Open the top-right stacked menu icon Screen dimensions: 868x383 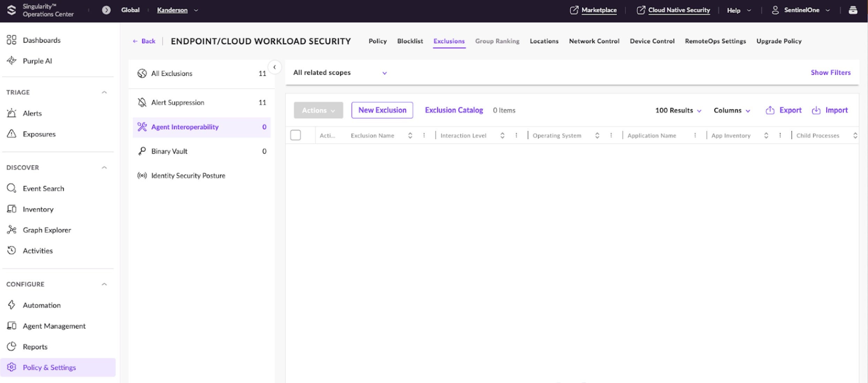point(853,10)
